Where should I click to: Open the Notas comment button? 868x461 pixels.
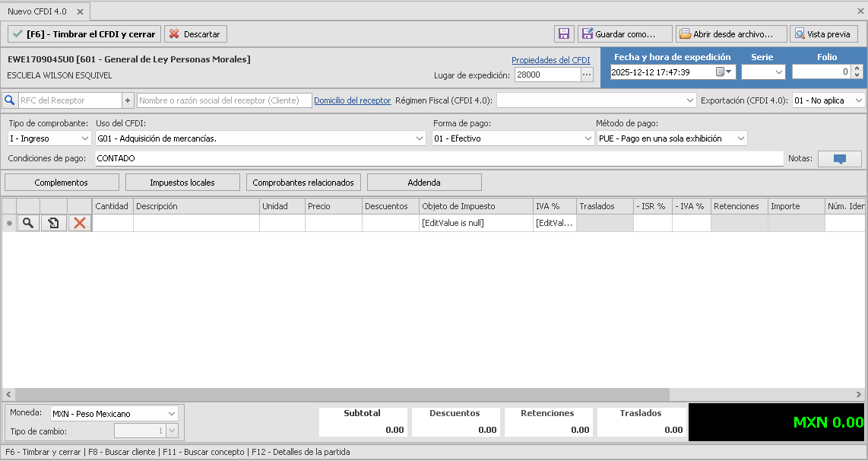point(839,159)
